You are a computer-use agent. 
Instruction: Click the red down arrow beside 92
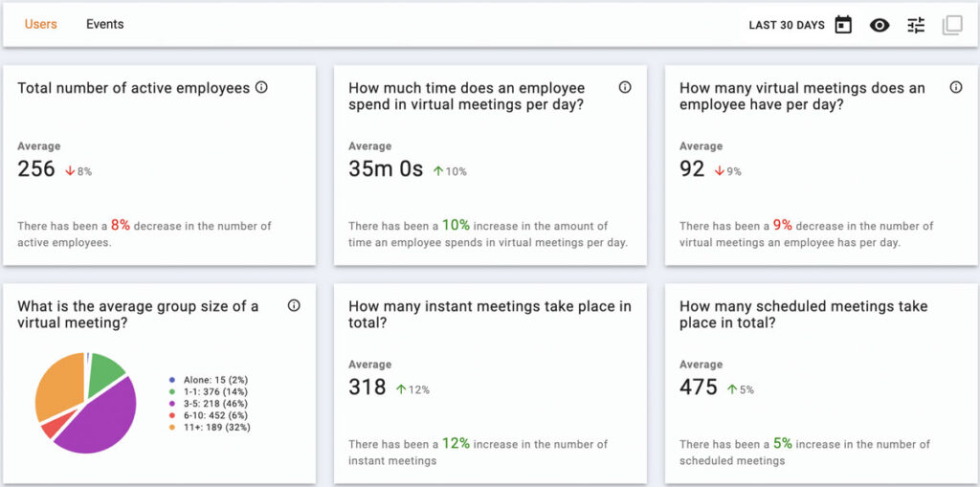pos(719,170)
